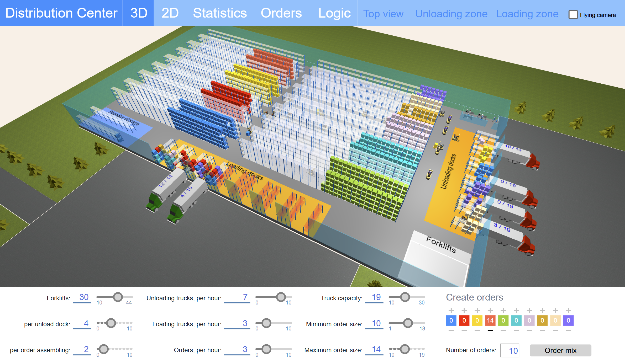Jump to the Unloading zone view
Image resolution: width=625 pixels, height=364 pixels.
(451, 14)
